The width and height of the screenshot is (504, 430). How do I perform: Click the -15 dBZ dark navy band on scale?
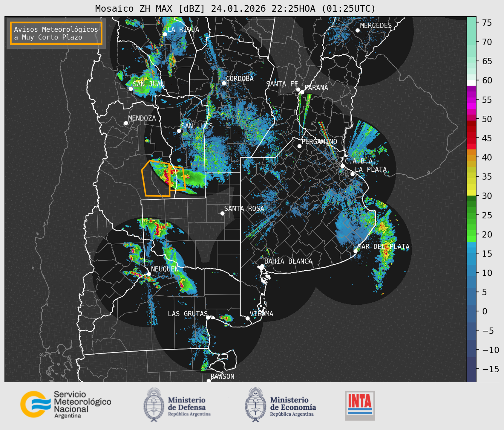[471, 370]
